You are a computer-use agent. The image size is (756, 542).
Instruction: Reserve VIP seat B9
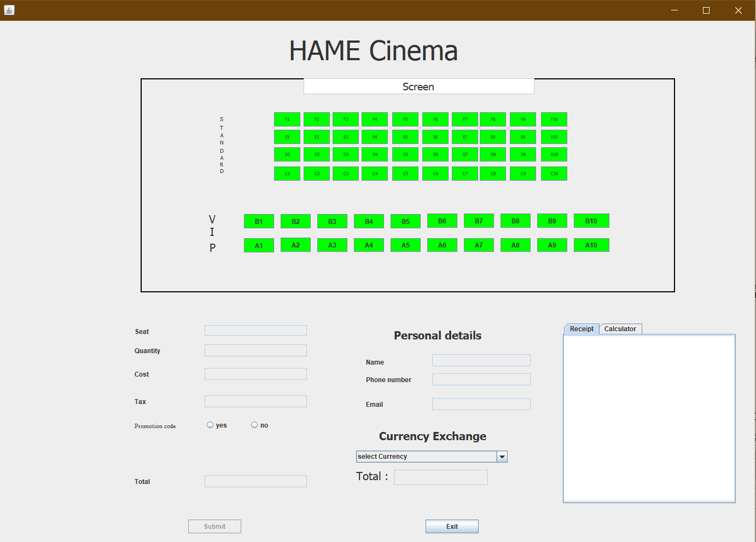(552, 221)
